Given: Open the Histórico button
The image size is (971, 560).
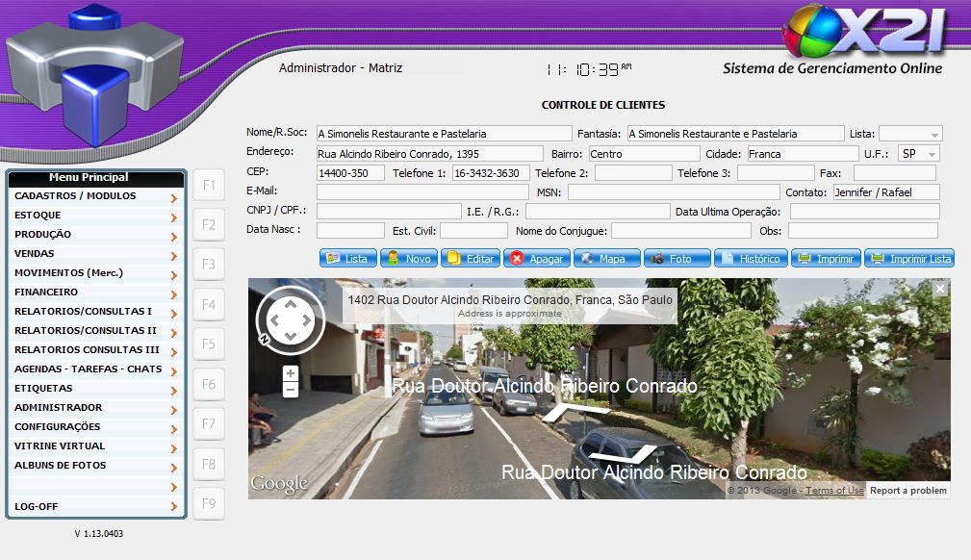Looking at the screenshot, I should pos(751,259).
